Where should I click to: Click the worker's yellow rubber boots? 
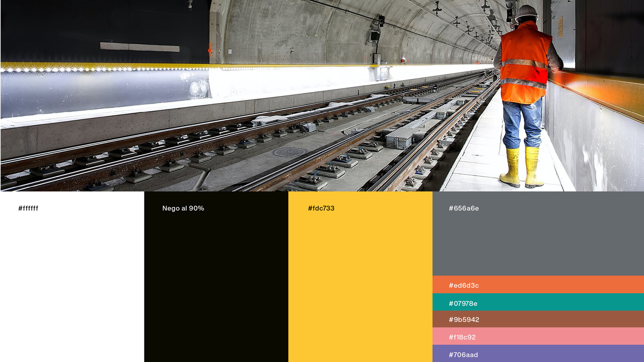[x=523, y=168]
